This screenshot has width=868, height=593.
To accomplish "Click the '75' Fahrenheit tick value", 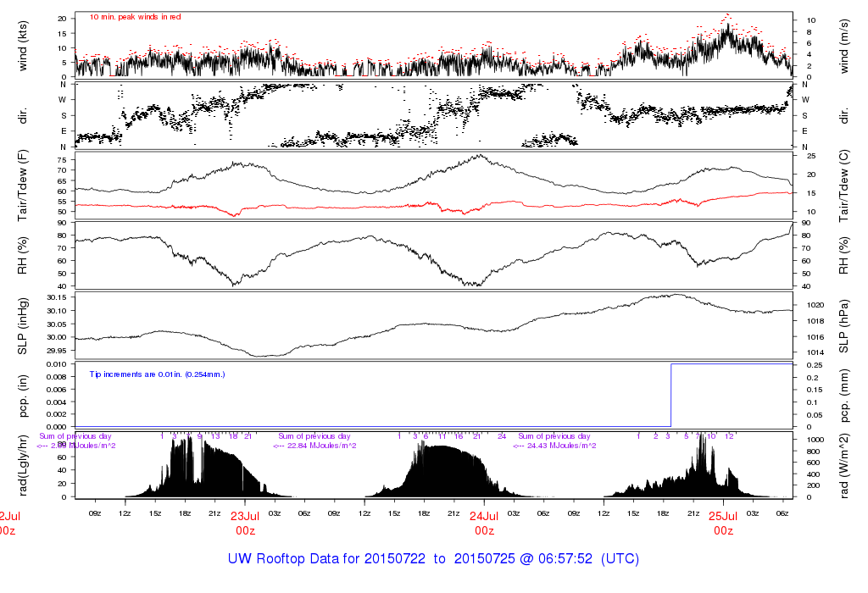I will click(x=62, y=160).
